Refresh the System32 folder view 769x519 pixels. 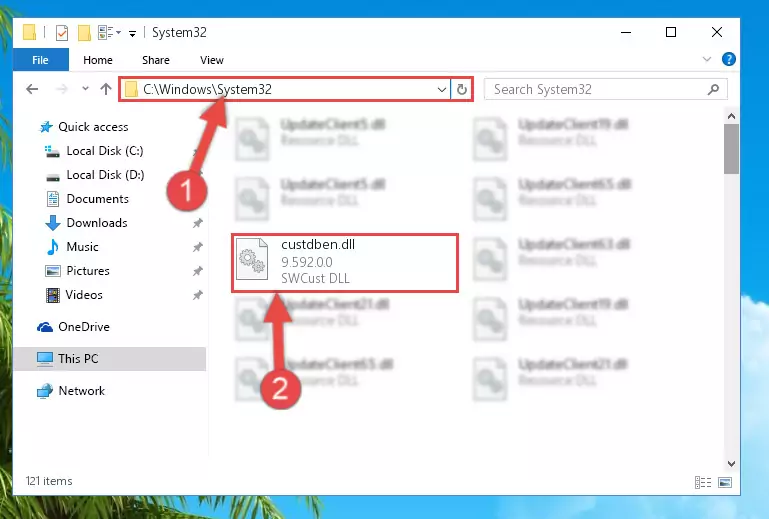(462, 89)
